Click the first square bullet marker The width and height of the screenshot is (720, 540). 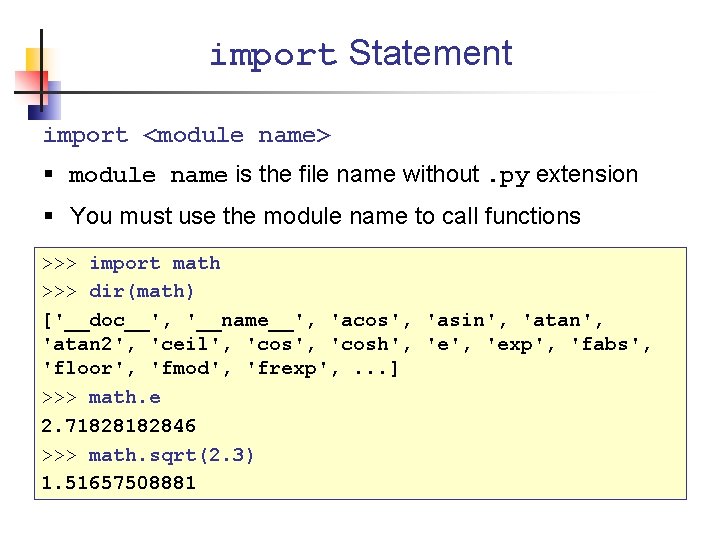[x=49, y=174]
